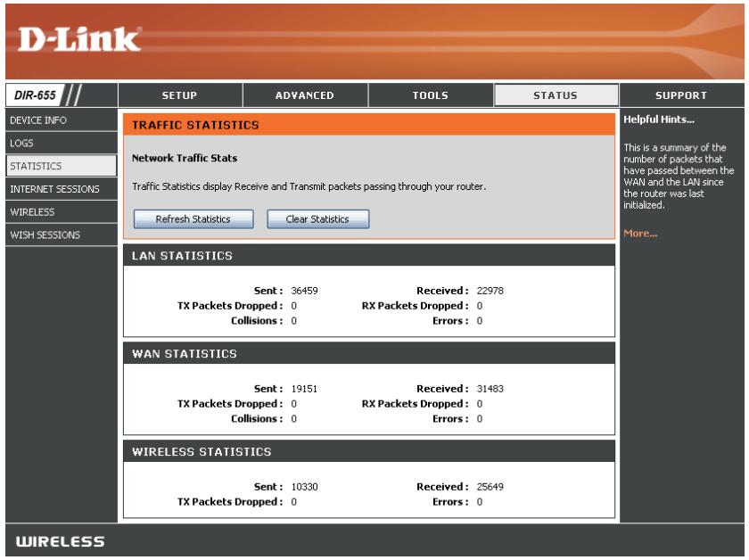Switch to the Advanced tab
The image size is (749, 560).
pyautogui.click(x=305, y=95)
